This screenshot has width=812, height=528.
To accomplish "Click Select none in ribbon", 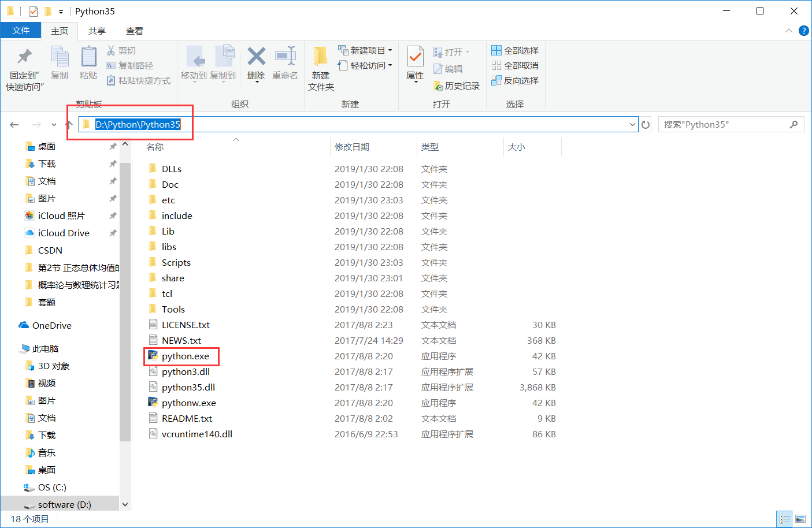I will pos(515,66).
